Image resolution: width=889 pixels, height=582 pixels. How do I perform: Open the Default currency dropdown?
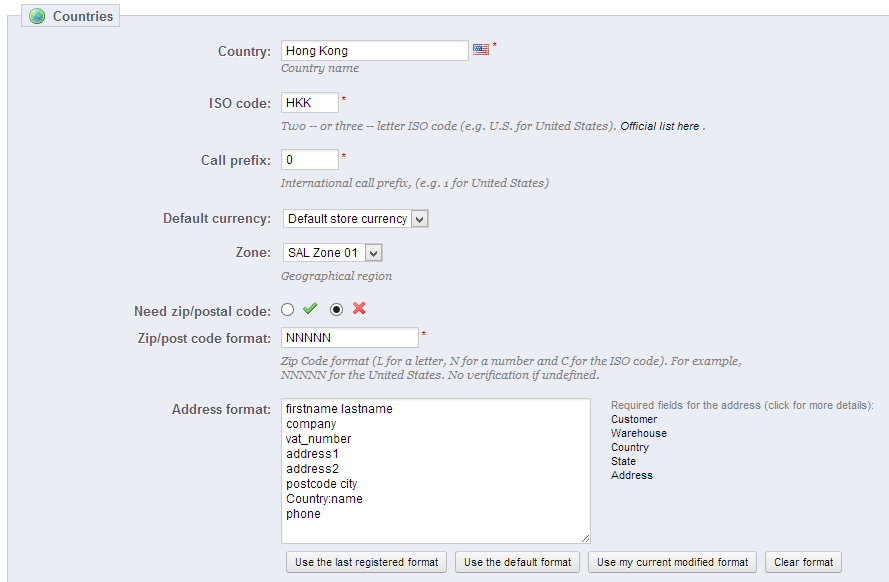pos(355,218)
